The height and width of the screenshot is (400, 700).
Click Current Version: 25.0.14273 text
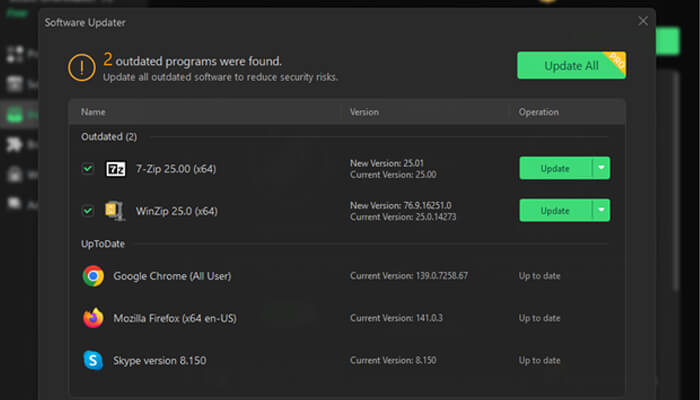403,217
